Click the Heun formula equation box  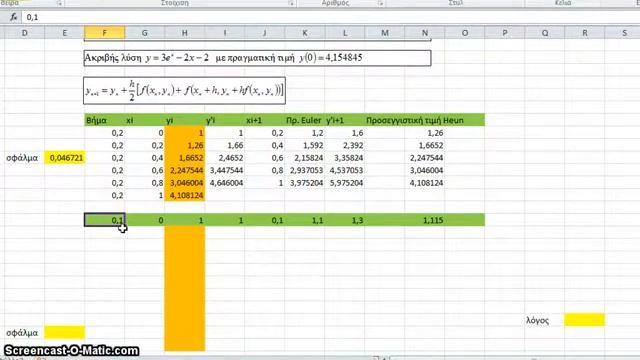coord(184,90)
